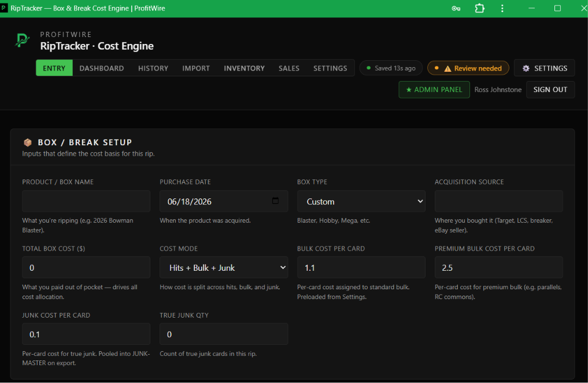This screenshot has width=588, height=383.
Task: Click the RipTracker title bar app icon
Action: click(3, 8)
